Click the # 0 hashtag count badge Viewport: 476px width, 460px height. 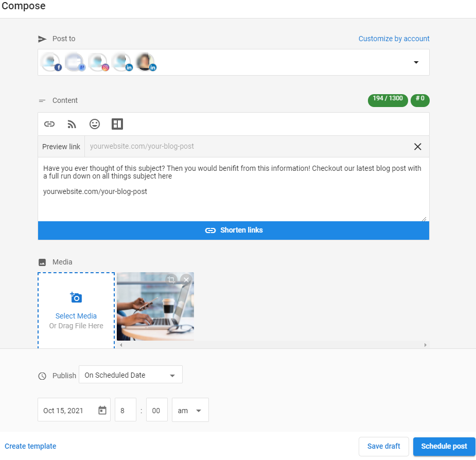click(420, 100)
